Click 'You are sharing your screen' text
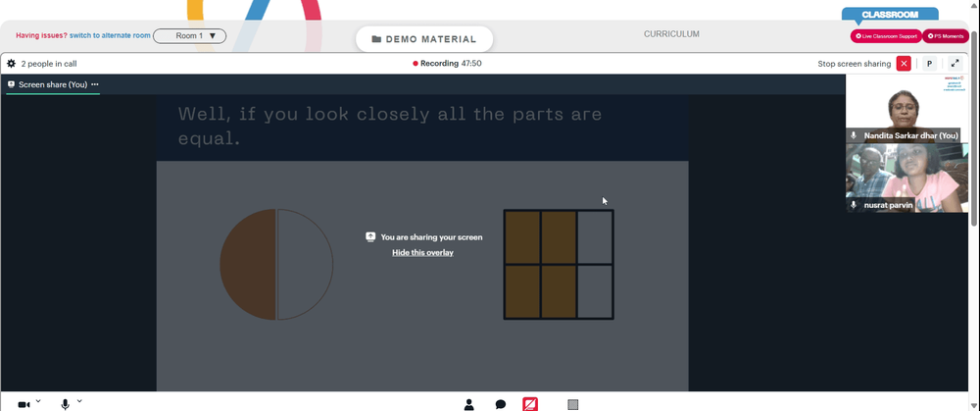This screenshot has width=980, height=411. 431,237
